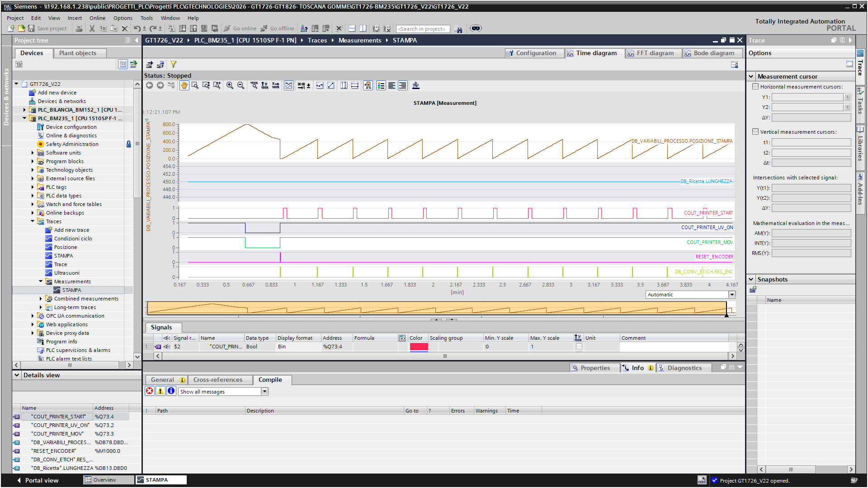868x488 pixels.
Task: Click the compile icon in main toolbar
Action: [172, 28]
